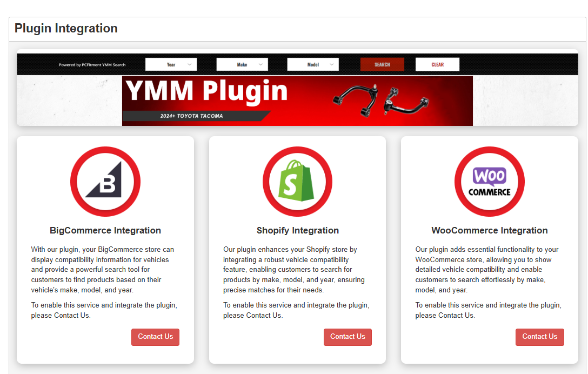This screenshot has height=374, width=588.
Task: Select the Shopify Integration heading
Action: point(297,230)
